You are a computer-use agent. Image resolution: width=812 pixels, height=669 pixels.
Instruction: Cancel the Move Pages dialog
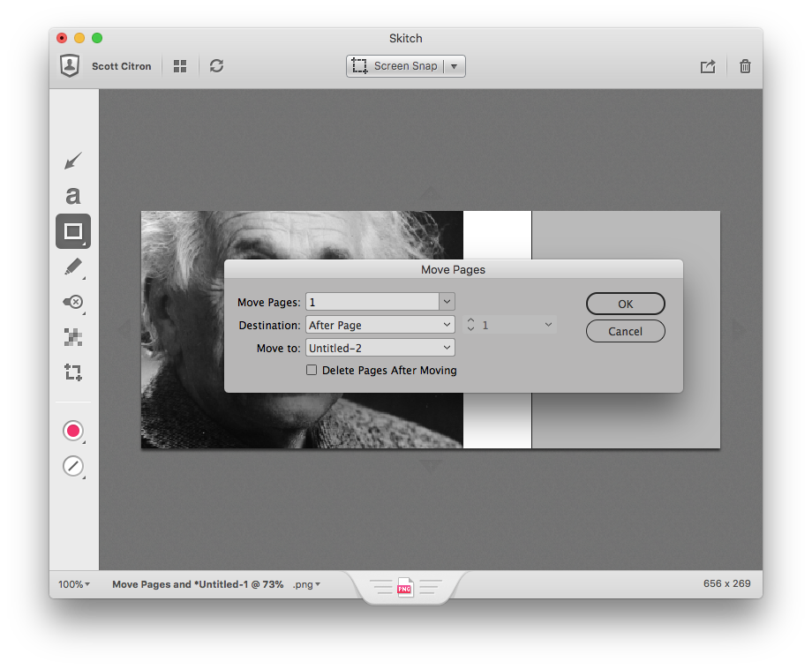pos(625,331)
